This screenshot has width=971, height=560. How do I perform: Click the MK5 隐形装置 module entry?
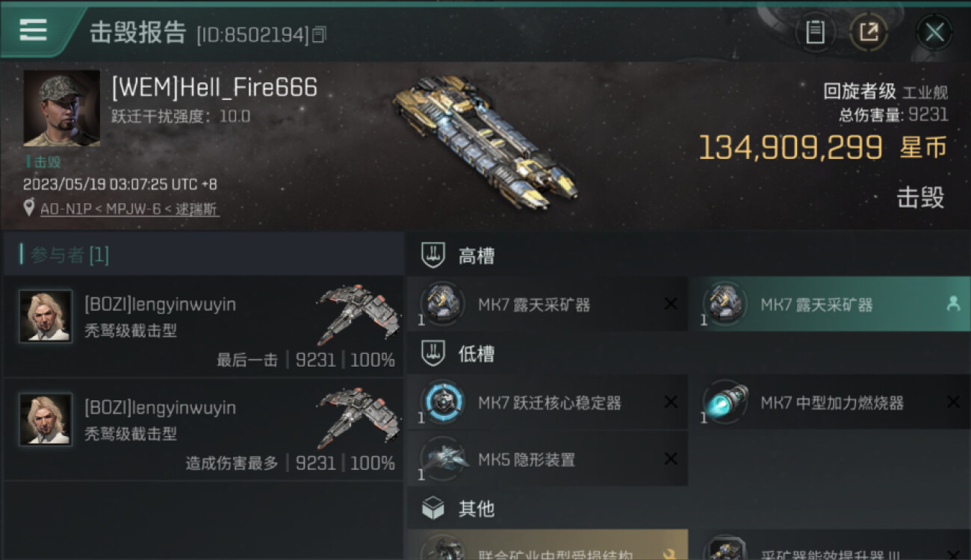point(547,458)
